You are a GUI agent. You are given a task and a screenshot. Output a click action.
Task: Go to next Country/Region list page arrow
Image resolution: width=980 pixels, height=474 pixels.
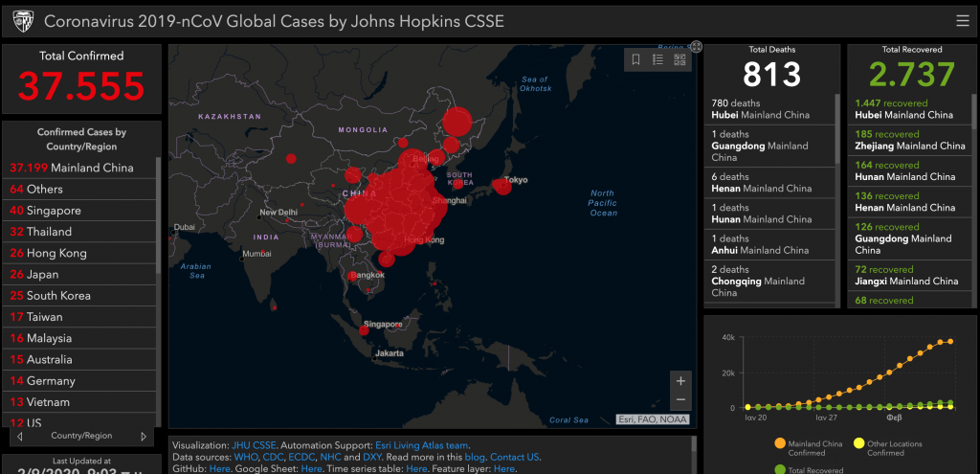[145, 437]
